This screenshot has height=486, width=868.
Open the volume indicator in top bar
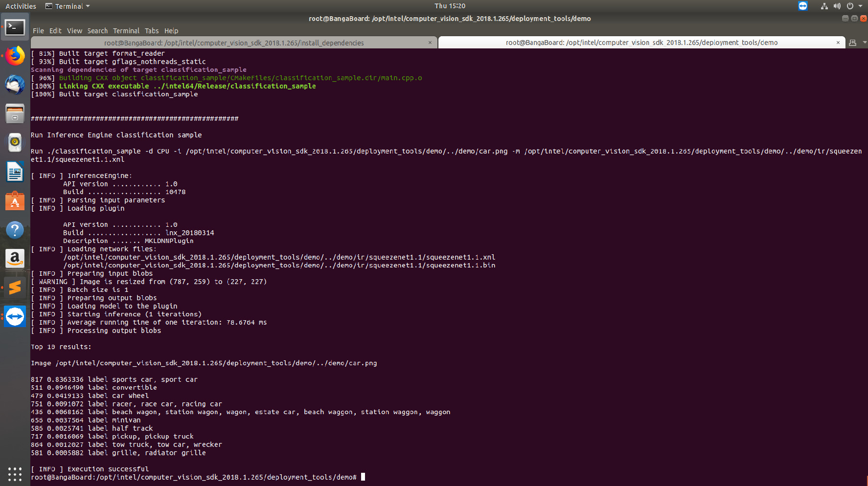point(837,6)
